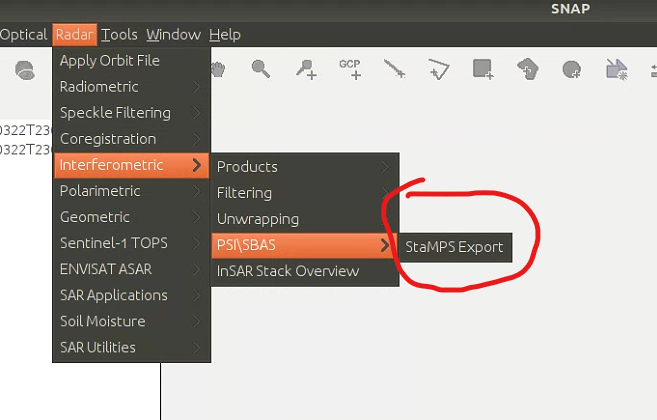Select the panning hand tool
The height and width of the screenshot is (420, 657).
pos(218,69)
